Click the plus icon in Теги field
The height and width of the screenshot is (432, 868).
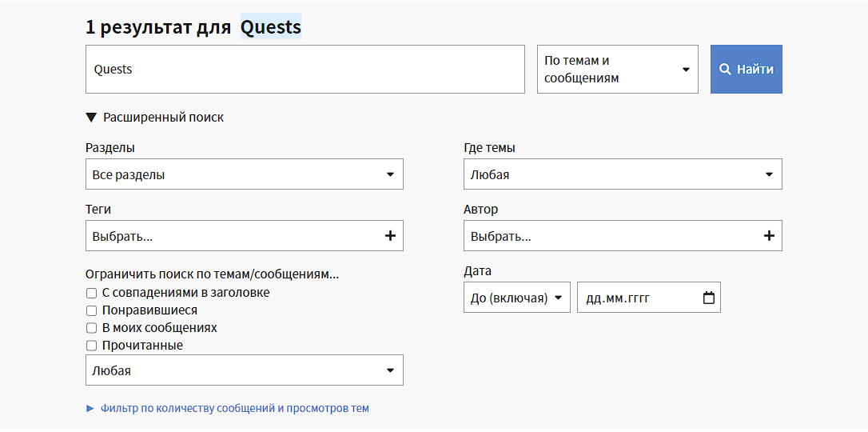point(390,236)
